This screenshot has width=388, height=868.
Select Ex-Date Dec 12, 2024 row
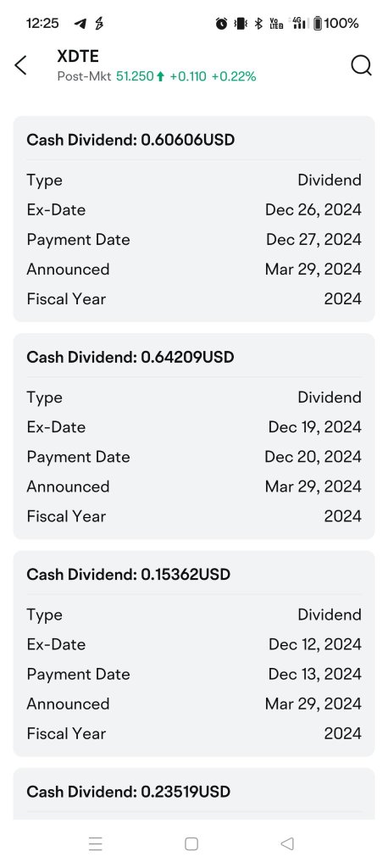point(194,644)
